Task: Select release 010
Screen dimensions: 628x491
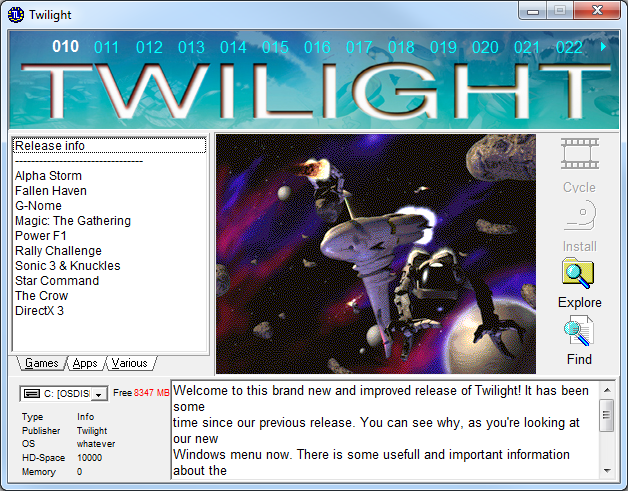Action: pyautogui.click(x=65, y=46)
